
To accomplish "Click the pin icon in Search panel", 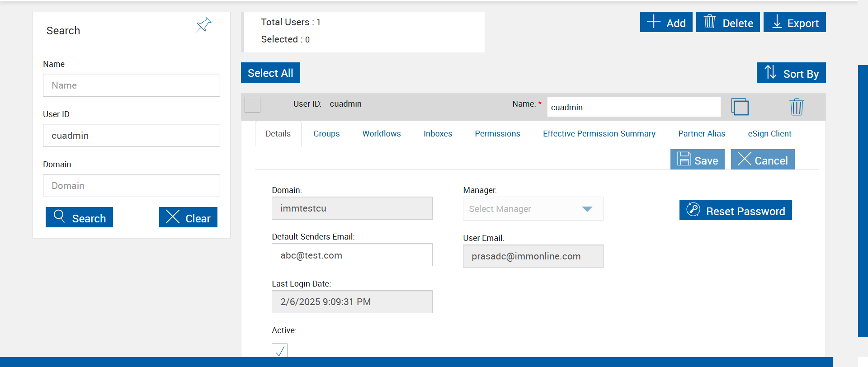I will point(203,25).
